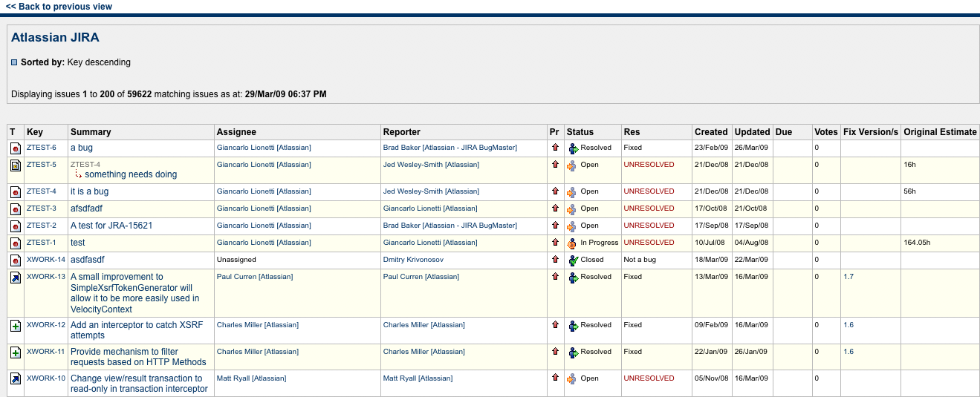Sort by the Summary column header
Viewport: 980px width, 397px height.
[x=91, y=132]
